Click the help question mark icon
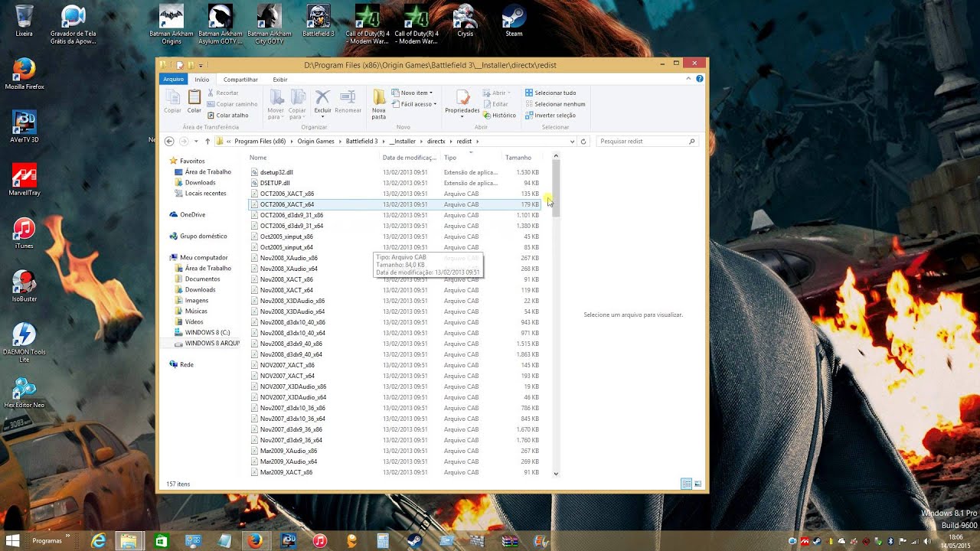Image resolution: width=980 pixels, height=551 pixels. click(700, 79)
